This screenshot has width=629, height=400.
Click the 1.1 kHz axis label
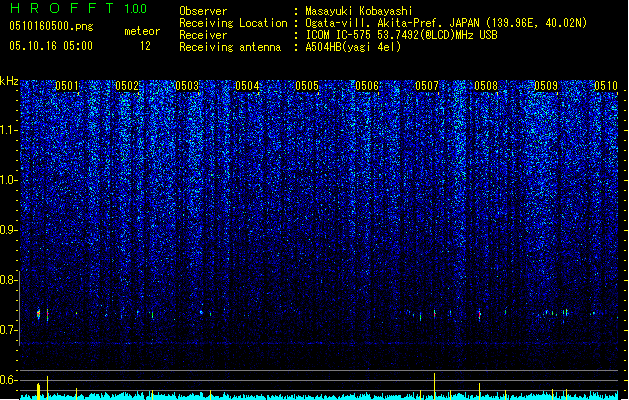[x=8, y=130]
